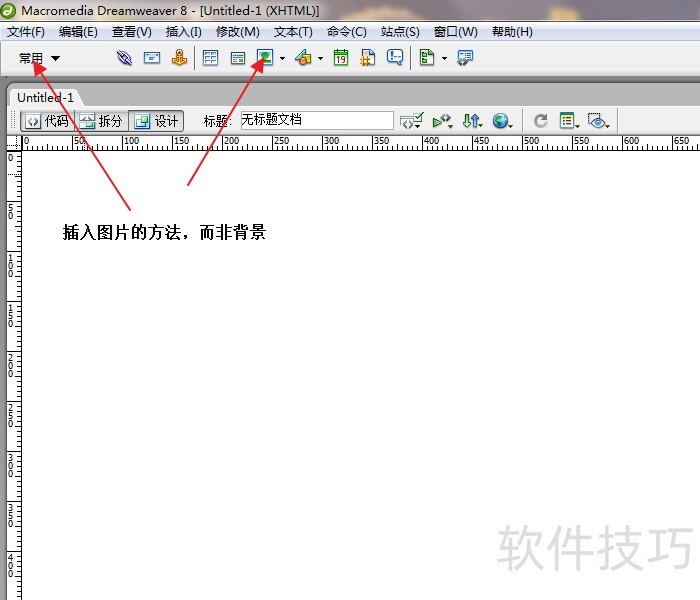700x600 pixels.
Task: Insert the Date icon
Action: tap(341, 58)
